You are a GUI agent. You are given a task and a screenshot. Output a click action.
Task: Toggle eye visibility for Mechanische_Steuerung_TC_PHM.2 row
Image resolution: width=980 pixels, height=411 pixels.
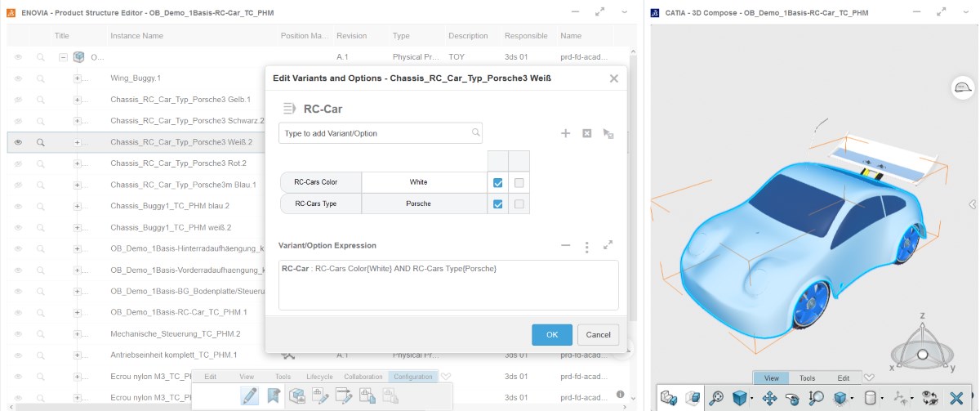[18, 333]
